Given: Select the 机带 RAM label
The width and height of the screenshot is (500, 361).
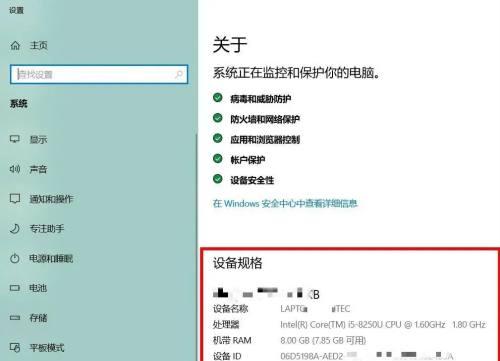Looking at the screenshot, I should point(232,340).
